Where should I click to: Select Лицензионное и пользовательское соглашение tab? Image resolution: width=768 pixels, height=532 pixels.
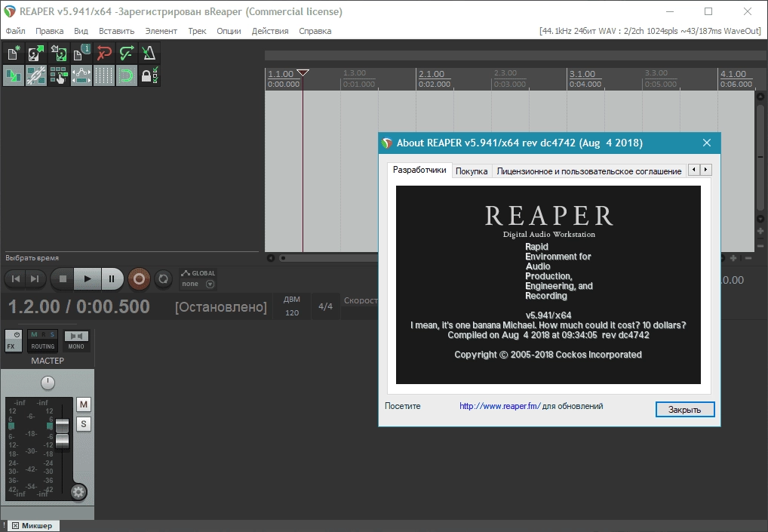click(588, 171)
